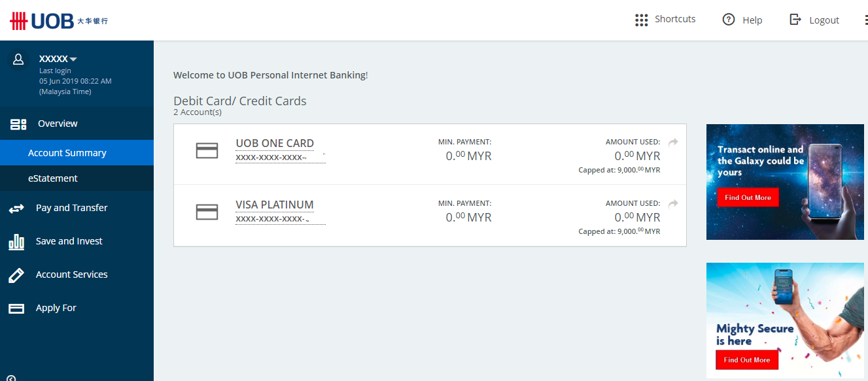Viewport: 868px width, 381px height.
Task: Click the masked number under VISA PLATINUM
Action: click(280, 219)
